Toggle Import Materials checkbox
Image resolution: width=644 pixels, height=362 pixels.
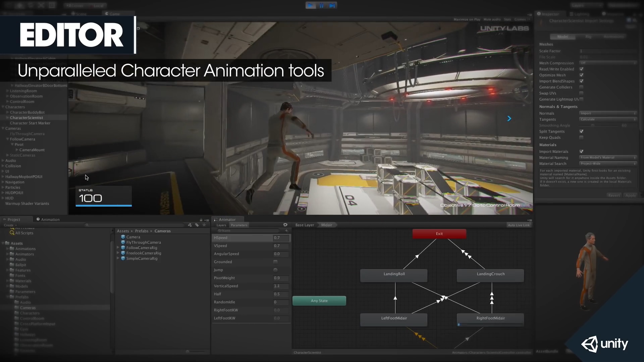[x=581, y=152]
